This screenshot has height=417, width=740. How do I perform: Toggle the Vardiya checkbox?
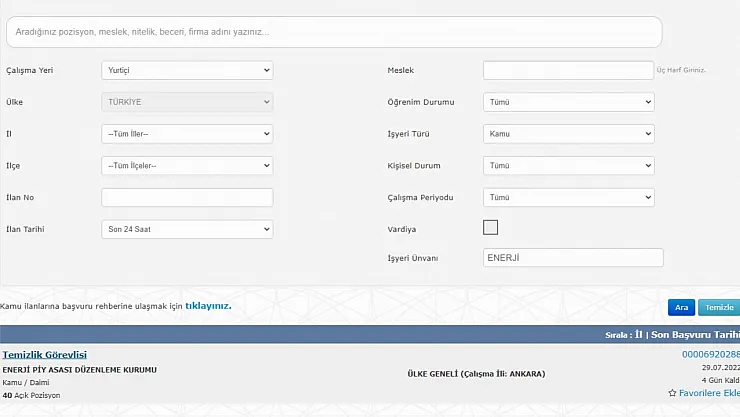(490, 227)
